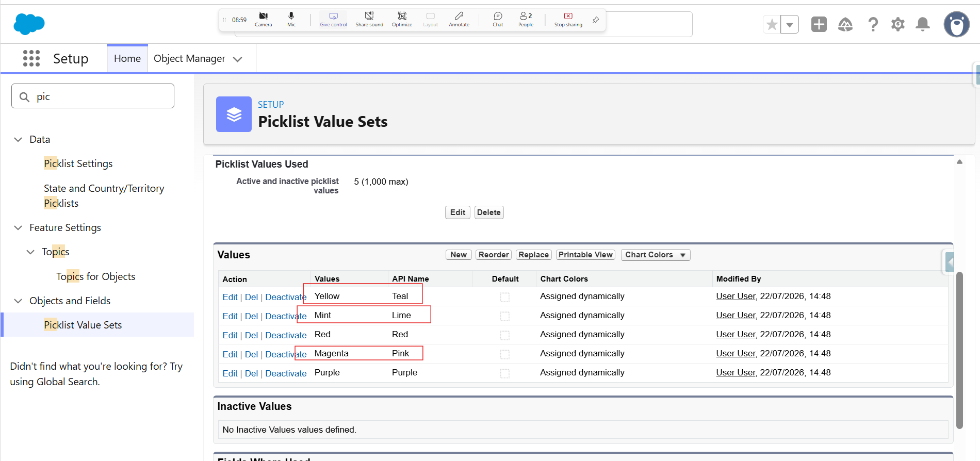Click the Replace button
The height and width of the screenshot is (461, 980).
coord(534,255)
